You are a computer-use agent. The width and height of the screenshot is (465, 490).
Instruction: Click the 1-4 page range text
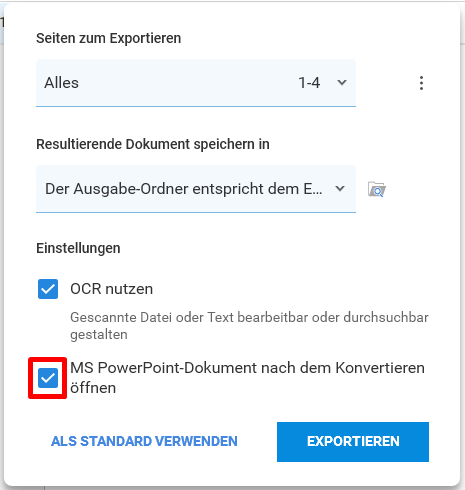click(309, 83)
